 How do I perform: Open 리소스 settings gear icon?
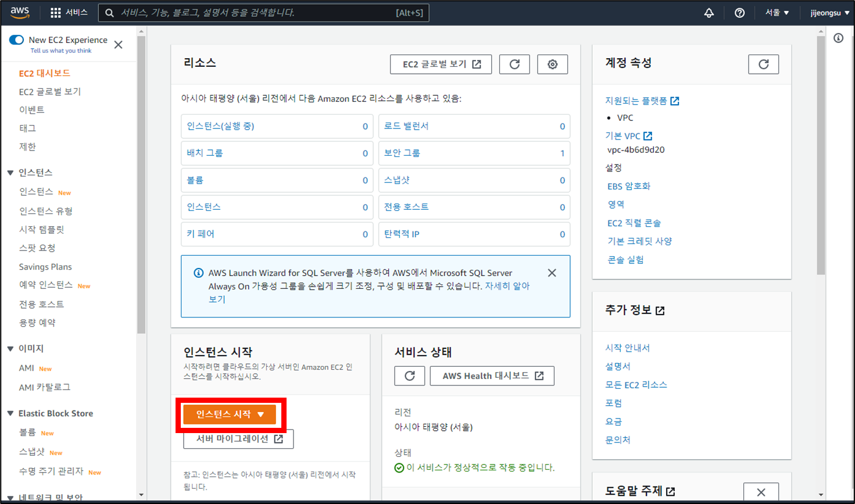pyautogui.click(x=552, y=65)
